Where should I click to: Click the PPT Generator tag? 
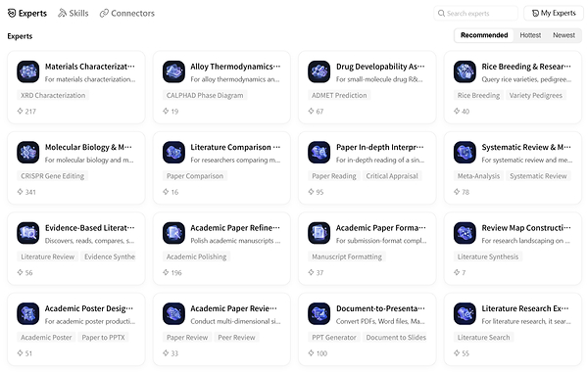click(334, 337)
